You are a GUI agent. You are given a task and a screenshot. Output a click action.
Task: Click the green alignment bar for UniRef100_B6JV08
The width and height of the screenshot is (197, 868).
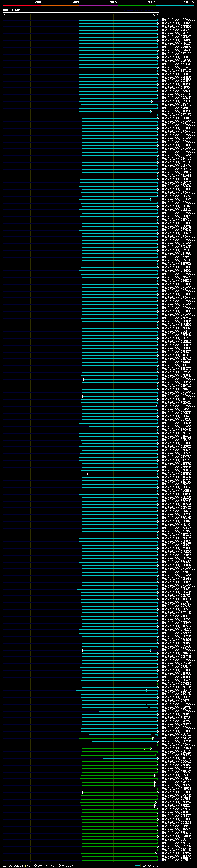[x=117, y=738]
